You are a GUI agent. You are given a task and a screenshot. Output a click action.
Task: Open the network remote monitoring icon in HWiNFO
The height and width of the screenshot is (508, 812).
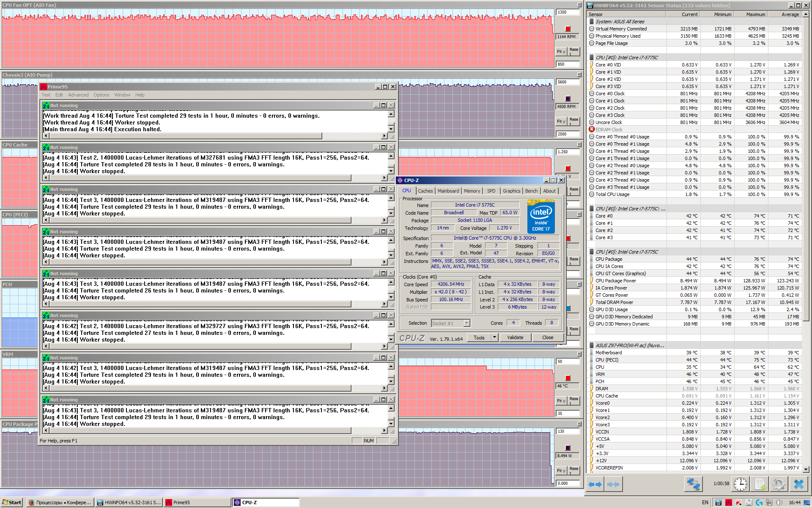pyautogui.click(x=693, y=484)
